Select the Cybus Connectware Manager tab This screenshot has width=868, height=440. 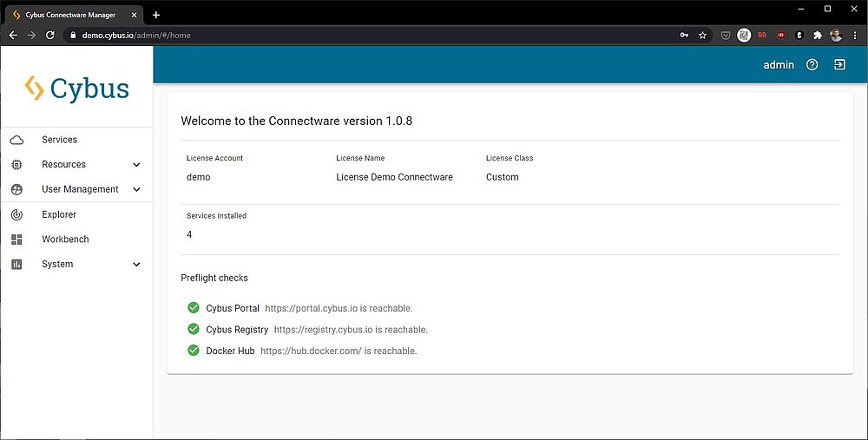pyautogui.click(x=69, y=15)
